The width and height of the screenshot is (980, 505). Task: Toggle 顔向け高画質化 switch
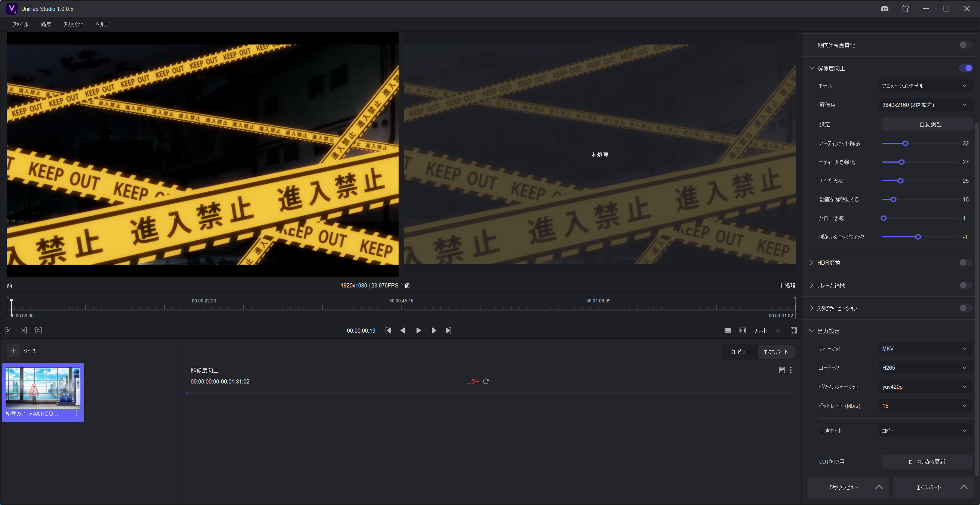tap(965, 45)
